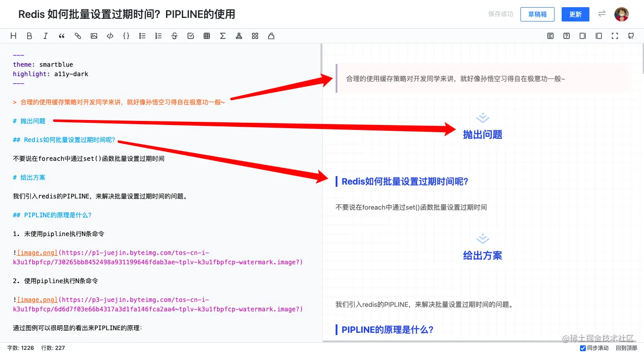
Task: Click the 'highlight: a11y-dark' line
Action: click(51, 74)
